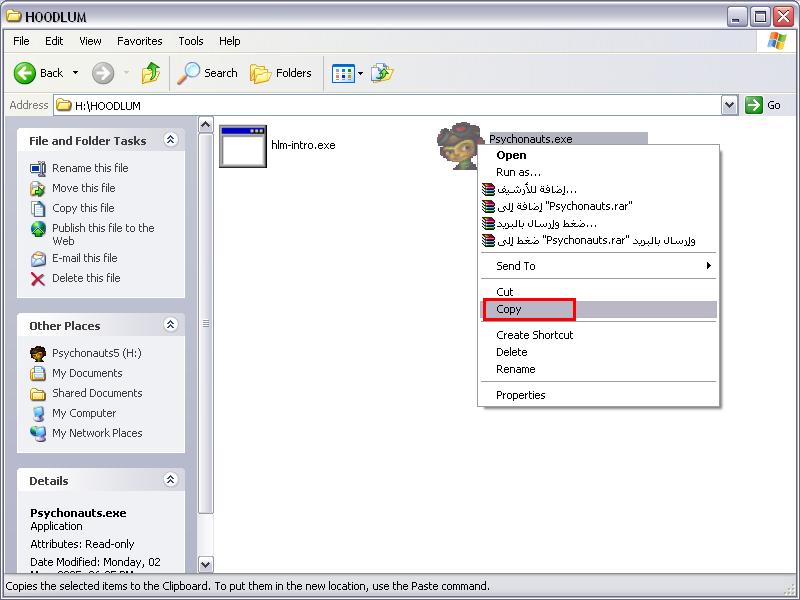Click the red X Delete this file icon
Image resolution: width=800 pixels, height=600 pixels.
(x=38, y=279)
